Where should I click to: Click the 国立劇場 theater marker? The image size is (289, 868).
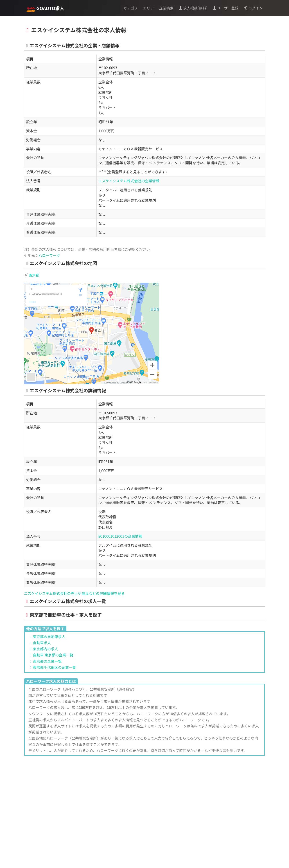pyautogui.click(x=119, y=343)
